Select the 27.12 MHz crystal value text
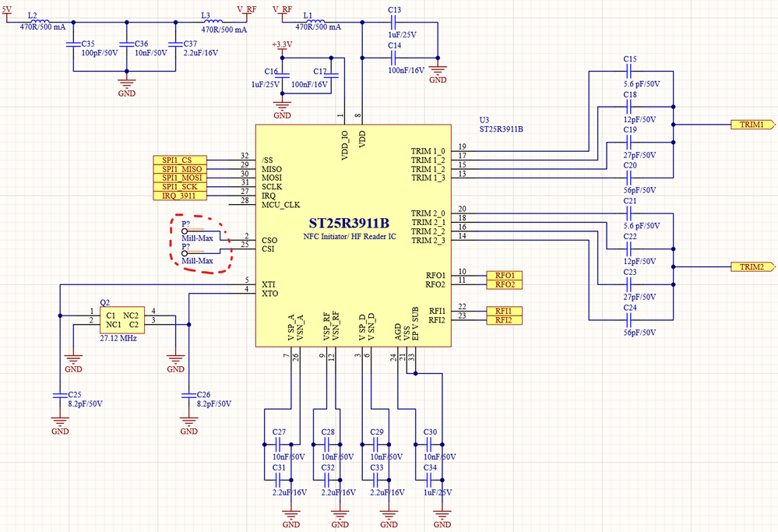 pos(118,338)
